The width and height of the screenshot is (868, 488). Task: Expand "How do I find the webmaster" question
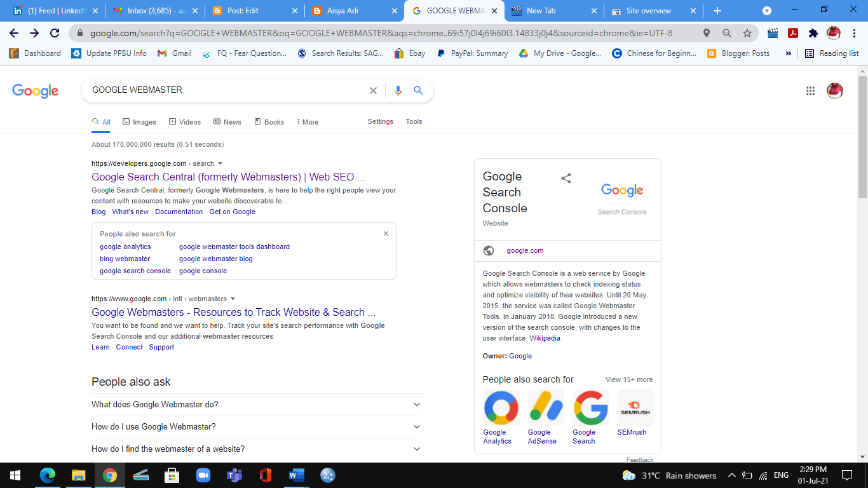[257, 449]
